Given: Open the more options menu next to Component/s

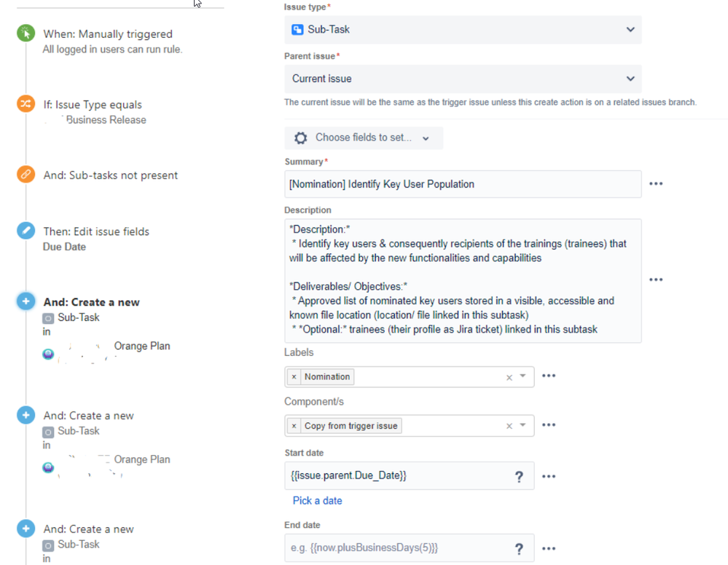Looking at the screenshot, I should pyautogui.click(x=549, y=425).
